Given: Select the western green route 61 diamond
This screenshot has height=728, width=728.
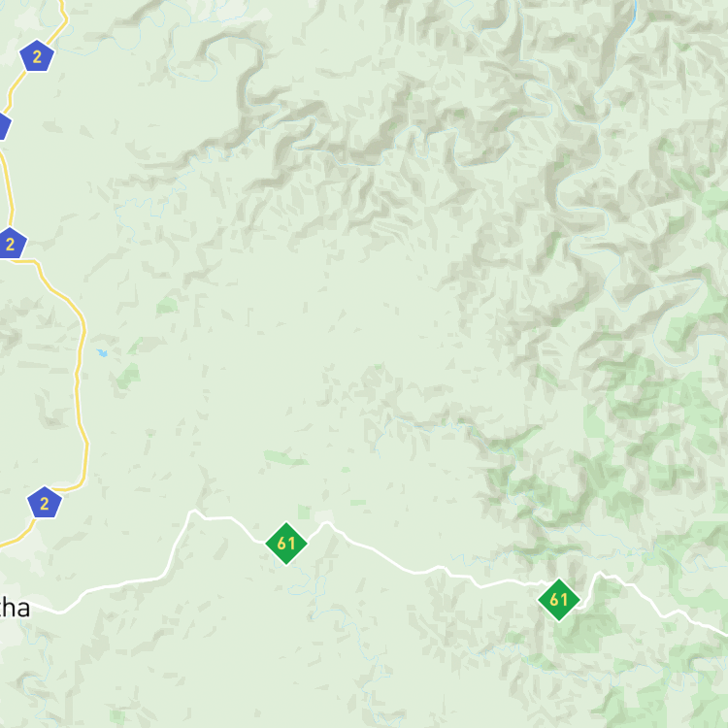Looking at the screenshot, I should pyautogui.click(x=286, y=544).
